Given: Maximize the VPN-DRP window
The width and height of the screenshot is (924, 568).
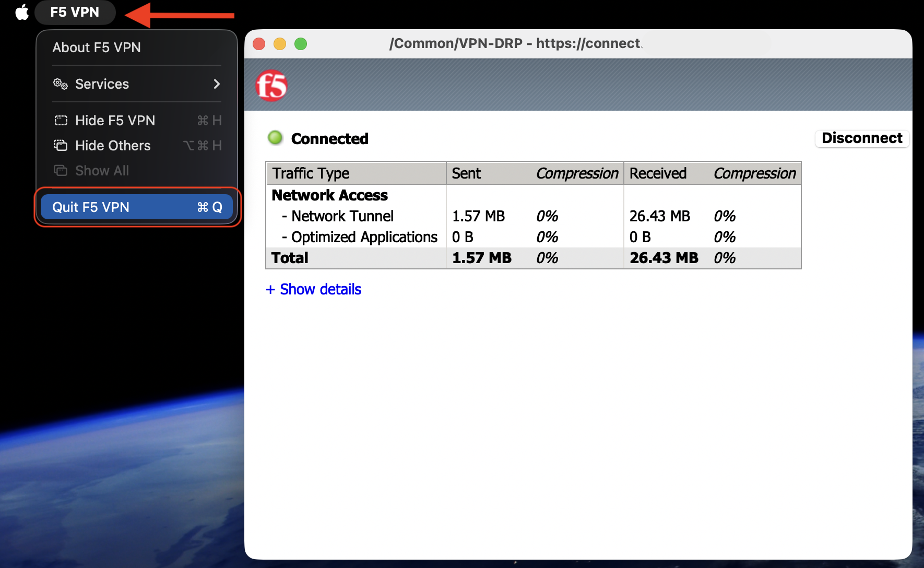Looking at the screenshot, I should click(x=301, y=44).
